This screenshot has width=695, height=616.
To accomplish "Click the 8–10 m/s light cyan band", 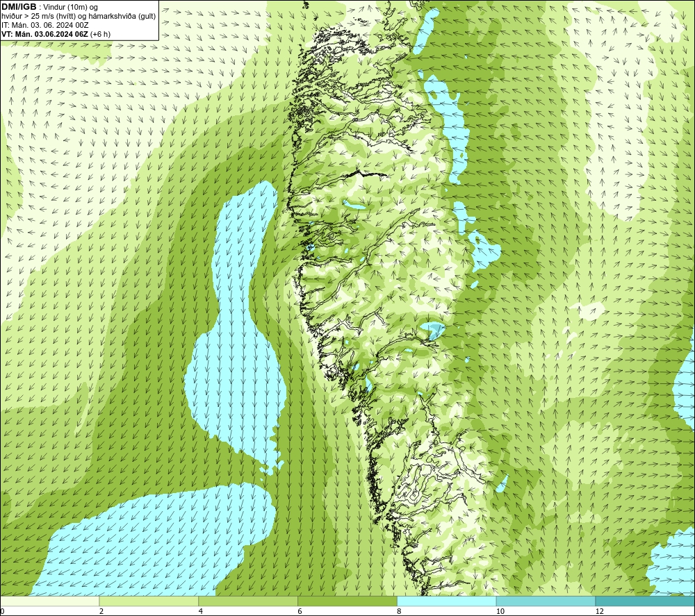I will pyautogui.click(x=447, y=601).
